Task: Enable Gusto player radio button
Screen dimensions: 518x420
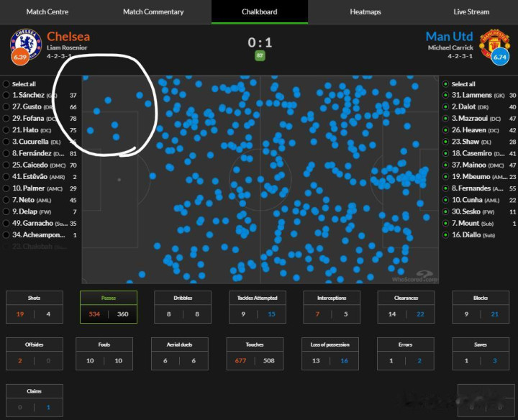Action: click(x=6, y=106)
